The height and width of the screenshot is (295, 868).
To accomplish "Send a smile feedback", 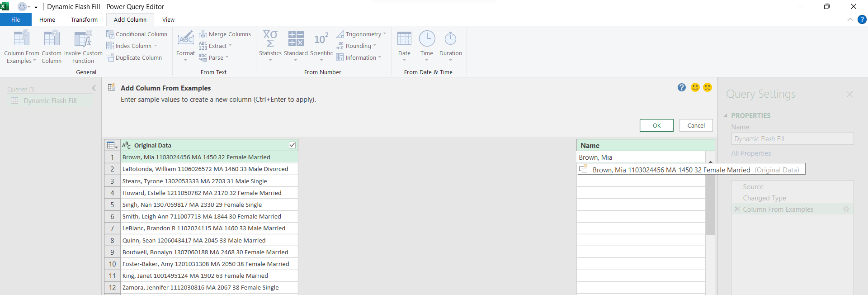I will pyautogui.click(x=695, y=87).
